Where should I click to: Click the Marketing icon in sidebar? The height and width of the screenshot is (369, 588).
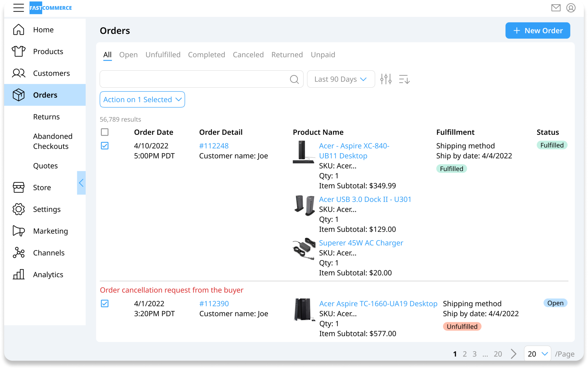pyautogui.click(x=19, y=231)
